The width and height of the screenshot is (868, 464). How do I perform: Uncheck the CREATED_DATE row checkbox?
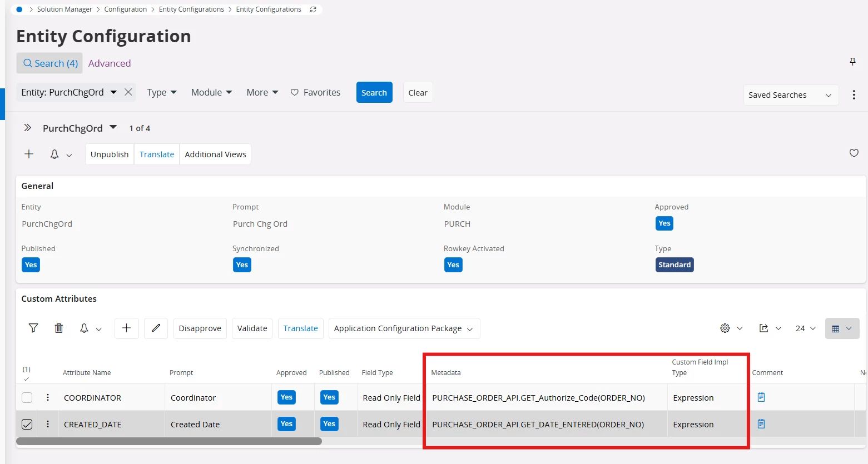tap(27, 424)
